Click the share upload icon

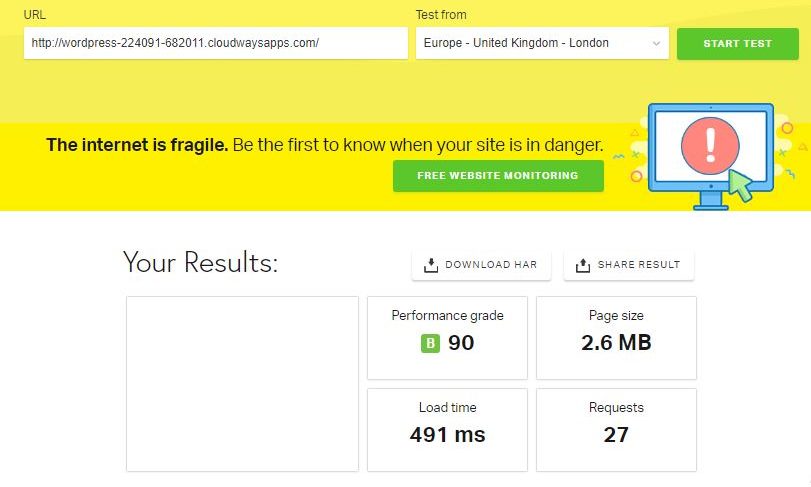(582, 265)
